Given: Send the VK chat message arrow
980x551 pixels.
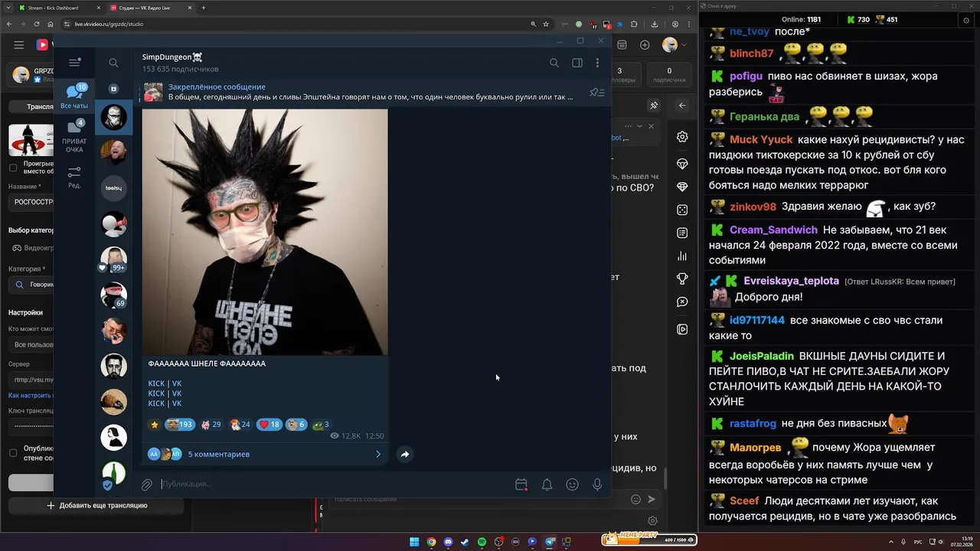Looking at the screenshot, I should click(x=652, y=499).
